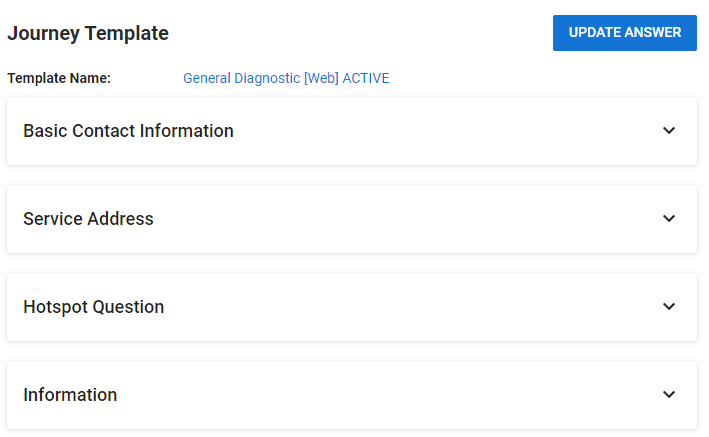Click blank area of Hotspot Question card
The width and height of the screenshot is (709, 437).
(407, 307)
